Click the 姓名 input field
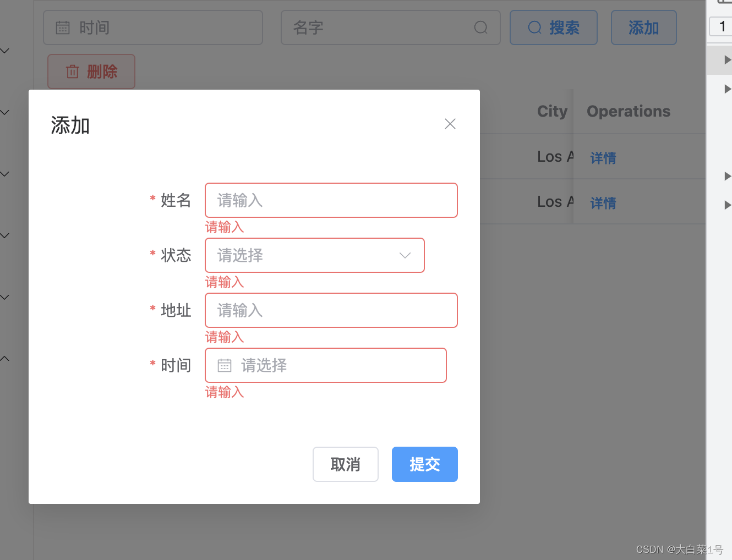 (x=331, y=200)
